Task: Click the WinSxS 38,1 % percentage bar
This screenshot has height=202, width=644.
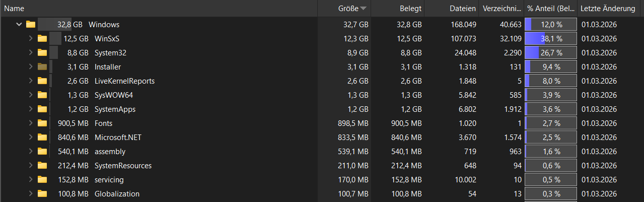Action: pos(551,38)
